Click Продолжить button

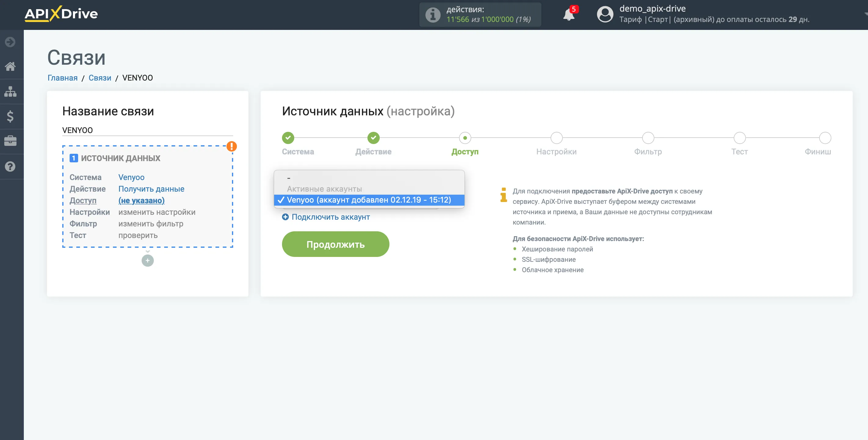click(x=336, y=244)
